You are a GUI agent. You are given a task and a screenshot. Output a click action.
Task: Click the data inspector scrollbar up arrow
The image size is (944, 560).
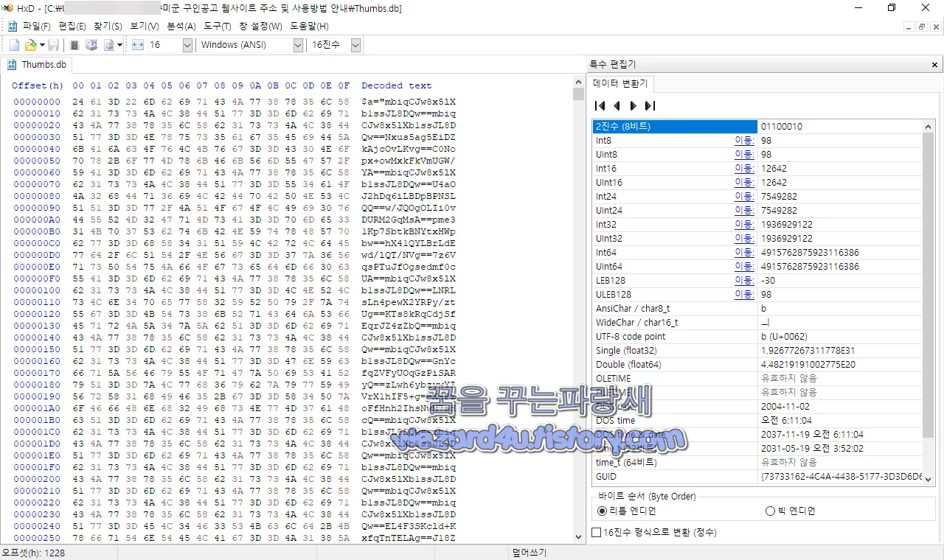pyautogui.click(x=929, y=127)
